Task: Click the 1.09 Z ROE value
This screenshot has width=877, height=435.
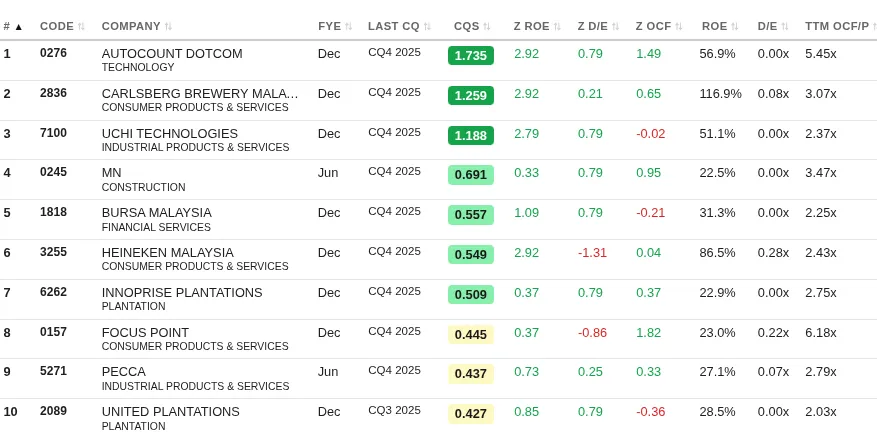Action: click(526, 213)
